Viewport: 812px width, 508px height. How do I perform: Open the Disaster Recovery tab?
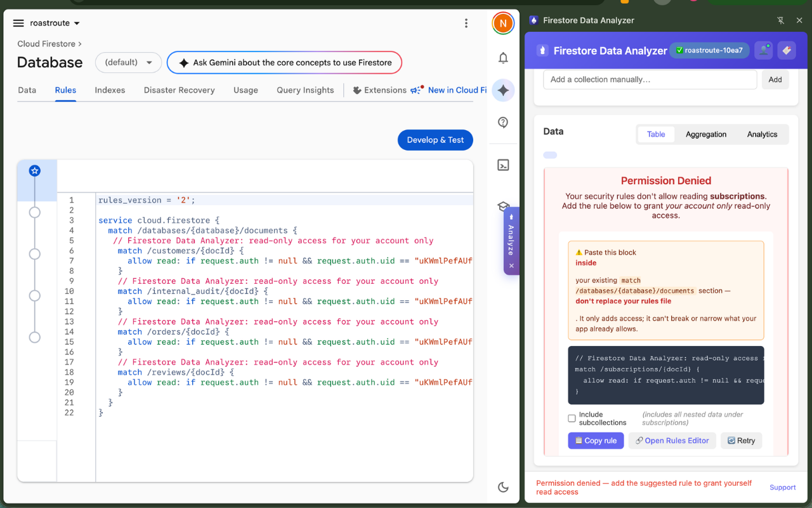coord(179,90)
